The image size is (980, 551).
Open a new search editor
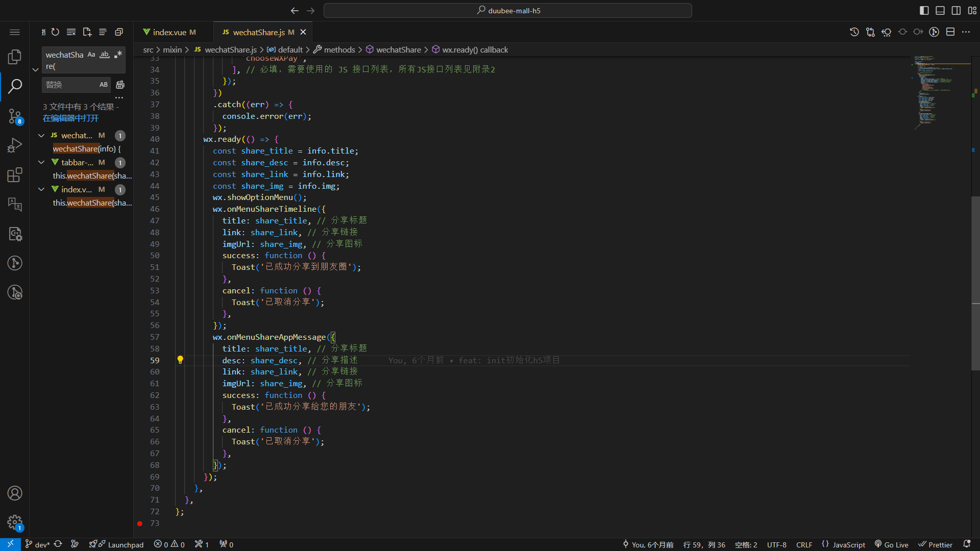(87, 32)
